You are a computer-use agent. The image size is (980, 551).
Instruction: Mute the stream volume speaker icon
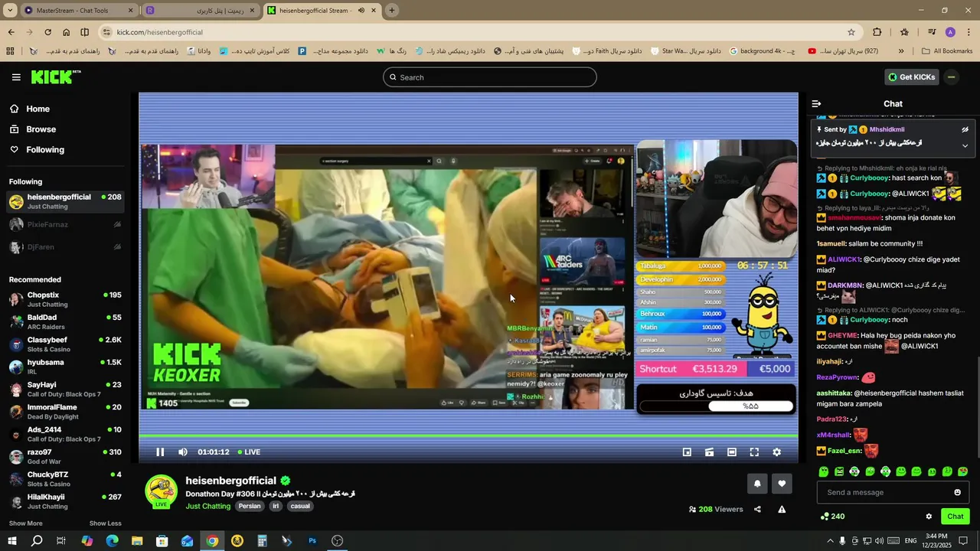tap(182, 452)
